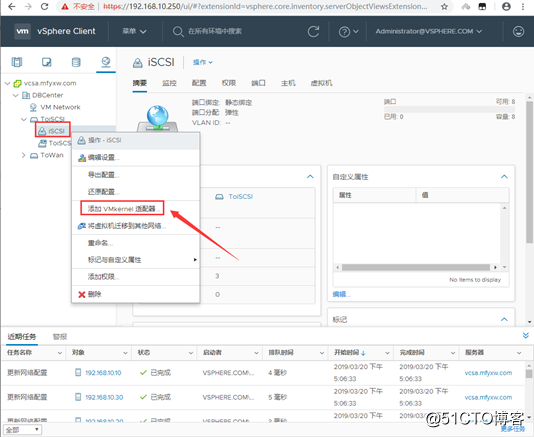Select the iSCSI port group in the tree

(x=56, y=131)
